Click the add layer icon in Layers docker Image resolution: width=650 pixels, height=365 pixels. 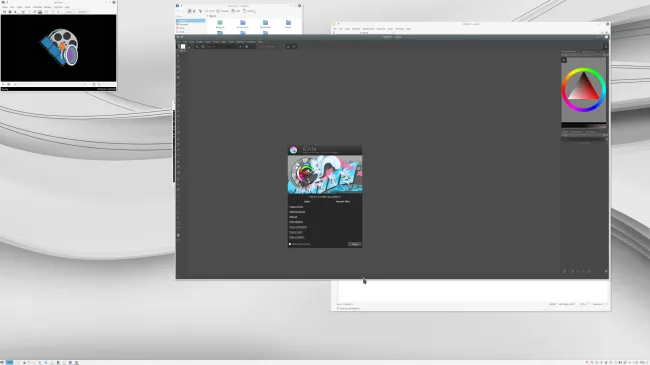564,271
